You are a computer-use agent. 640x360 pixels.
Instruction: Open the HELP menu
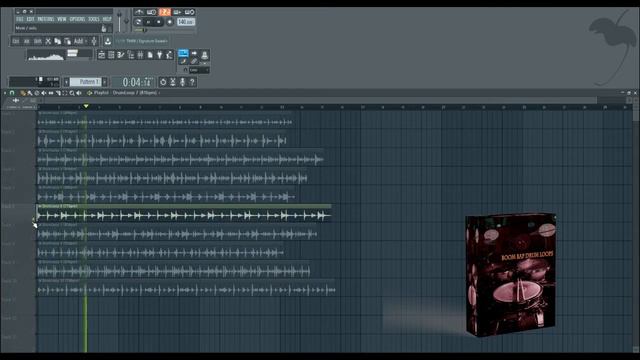(x=107, y=19)
